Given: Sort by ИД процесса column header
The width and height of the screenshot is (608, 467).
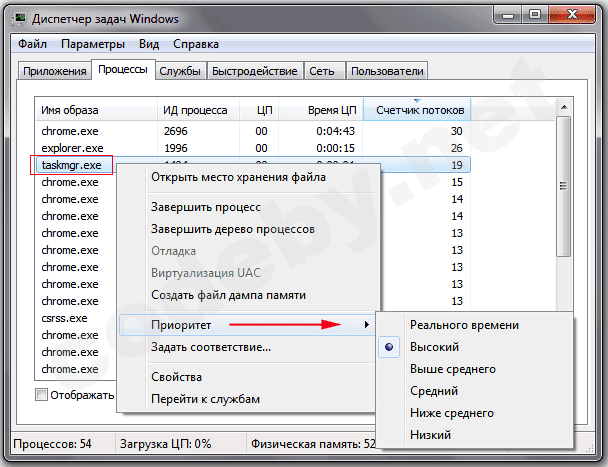Looking at the screenshot, I should 199,110.
